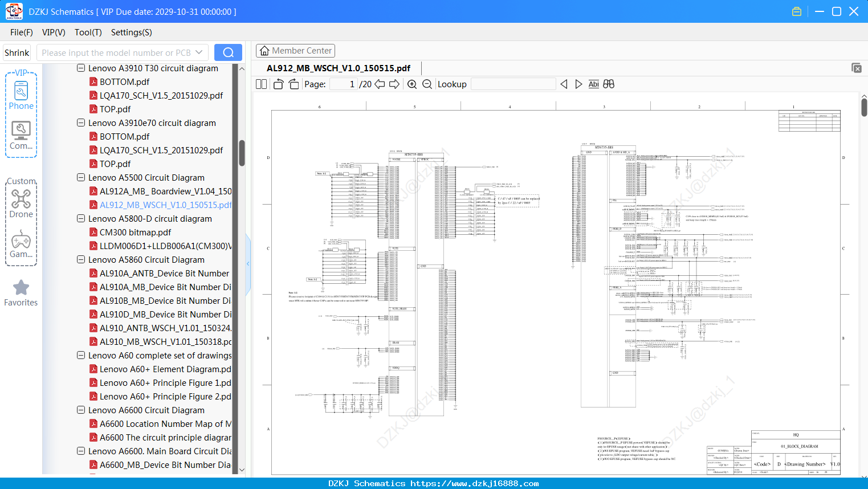Collapse Lenovo A60 complete set of drawings
The width and height of the screenshot is (868, 489).
(x=81, y=356)
